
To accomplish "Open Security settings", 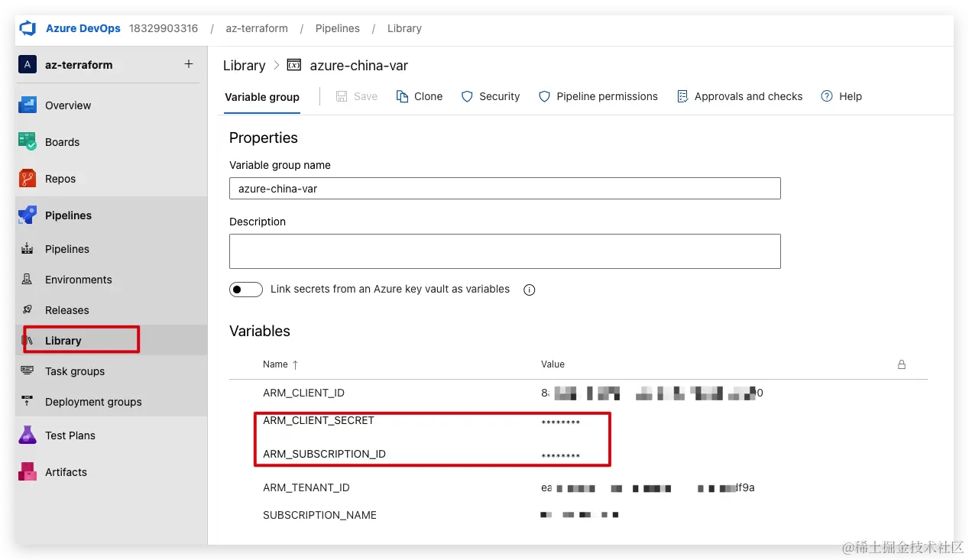I will click(491, 96).
